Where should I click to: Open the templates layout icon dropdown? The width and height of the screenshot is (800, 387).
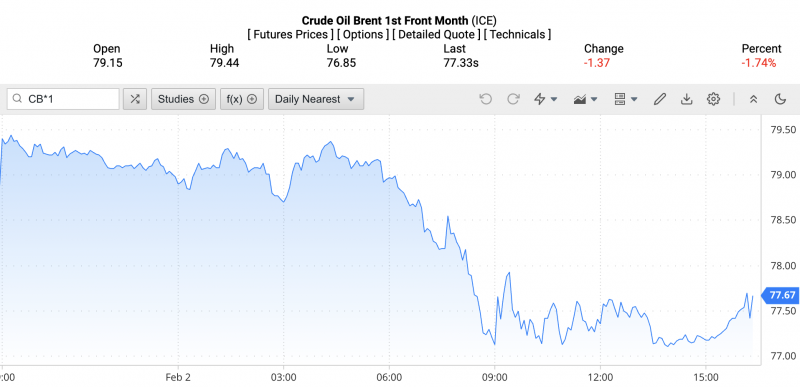(626, 99)
